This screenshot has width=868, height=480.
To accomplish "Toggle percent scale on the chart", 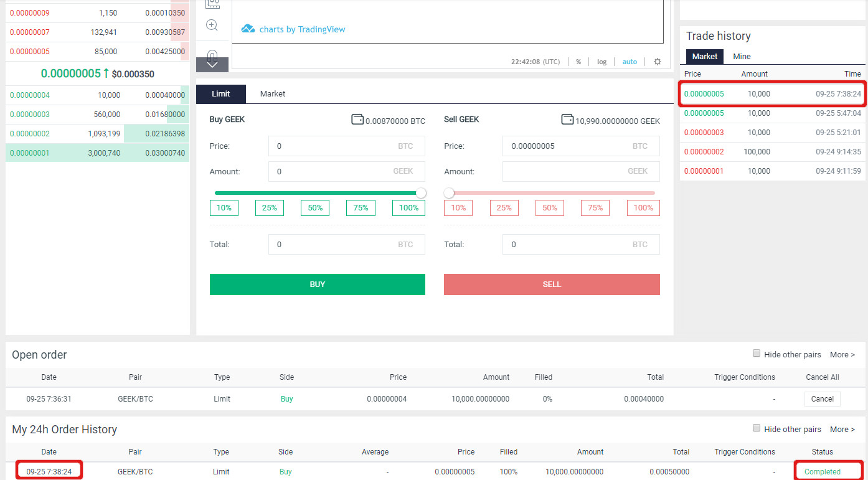I will click(x=578, y=62).
